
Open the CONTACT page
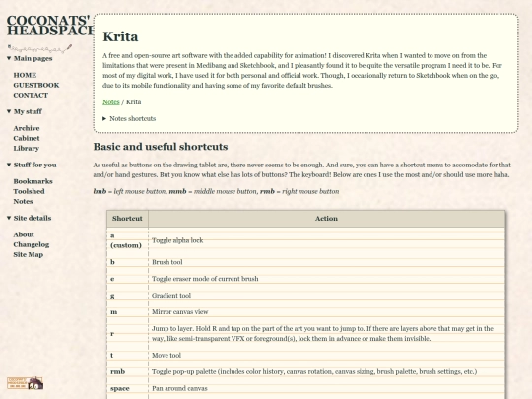(x=31, y=95)
